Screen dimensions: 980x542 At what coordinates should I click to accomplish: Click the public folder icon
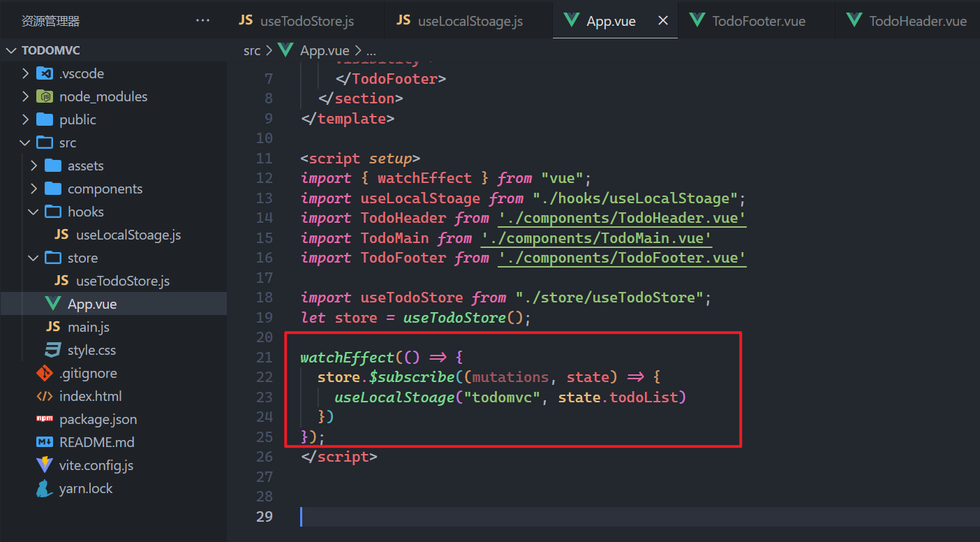(x=45, y=120)
